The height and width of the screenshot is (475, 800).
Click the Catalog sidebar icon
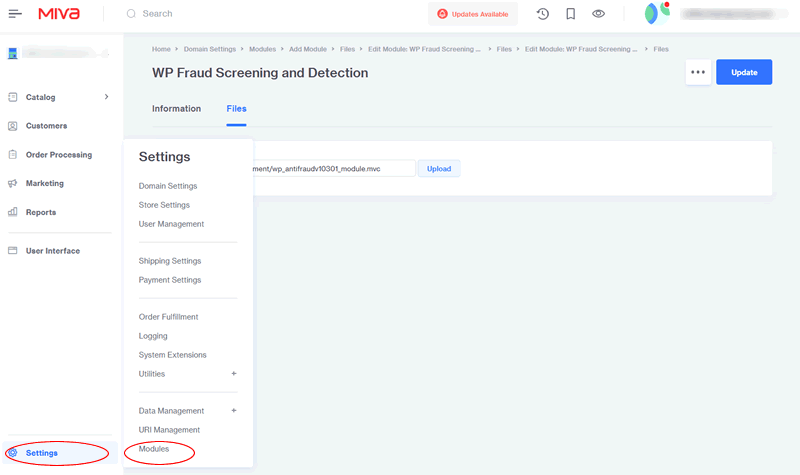(13, 97)
